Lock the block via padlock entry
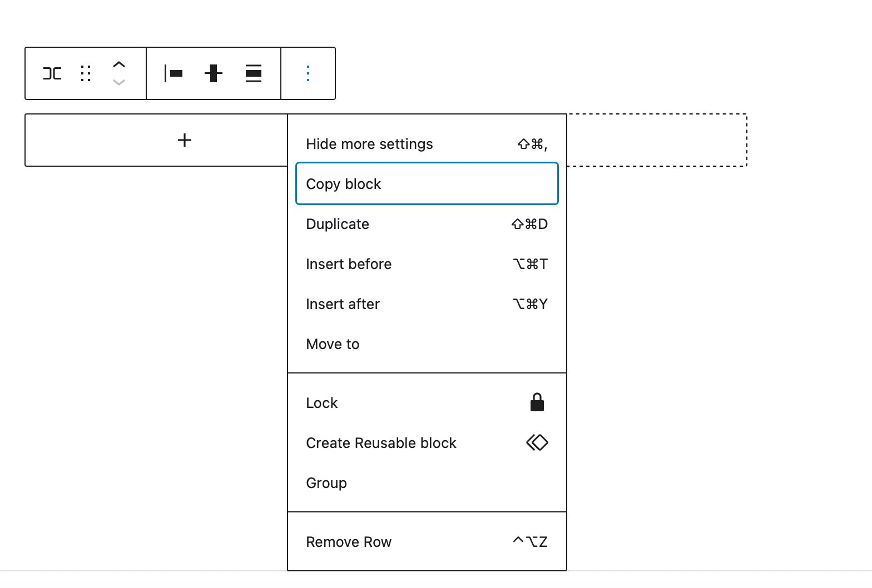Screen dimensions: 872x588 (427, 403)
